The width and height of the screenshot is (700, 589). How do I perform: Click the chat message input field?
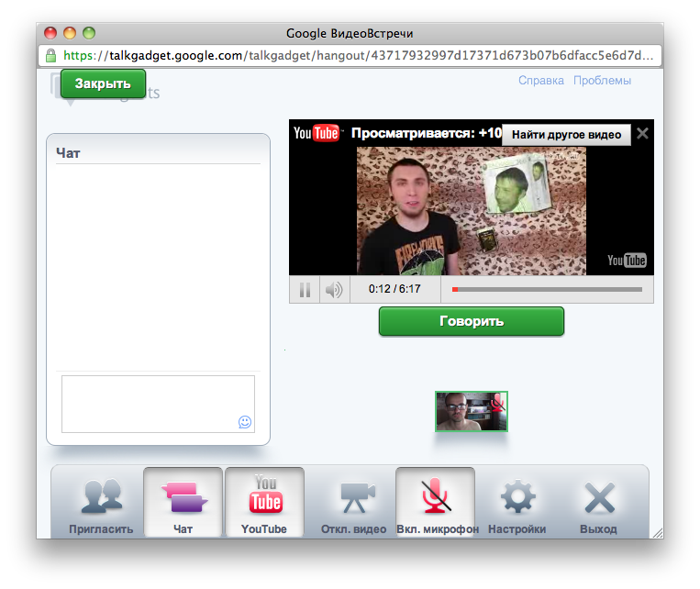[x=158, y=404]
